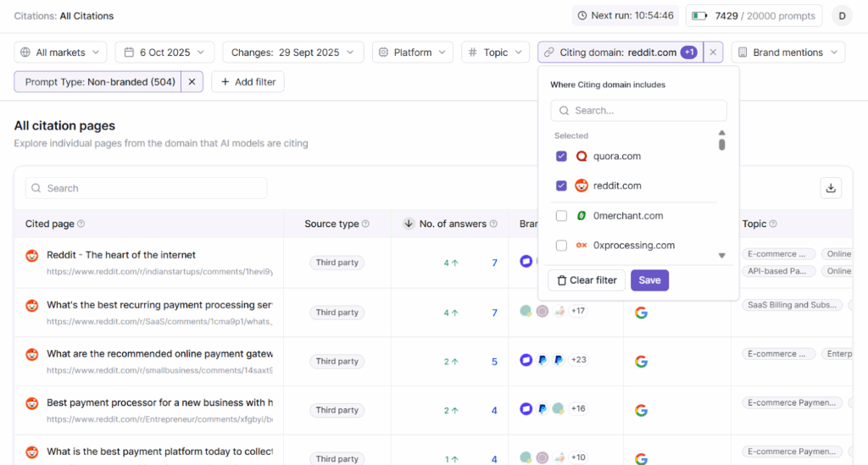Check the 0merchant.com checkbox
The height and width of the screenshot is (465, 868).
[561, 216]
